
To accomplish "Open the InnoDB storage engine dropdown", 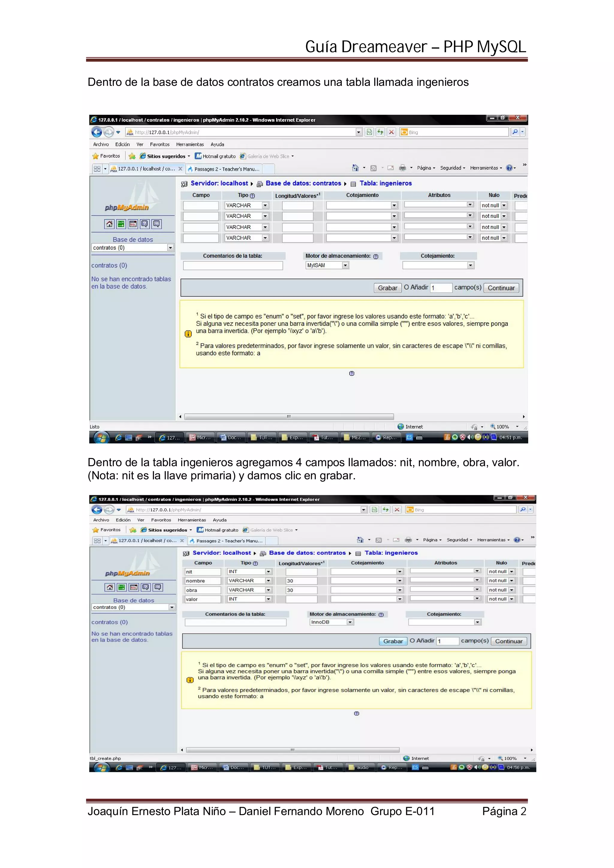I will [350, 622].
